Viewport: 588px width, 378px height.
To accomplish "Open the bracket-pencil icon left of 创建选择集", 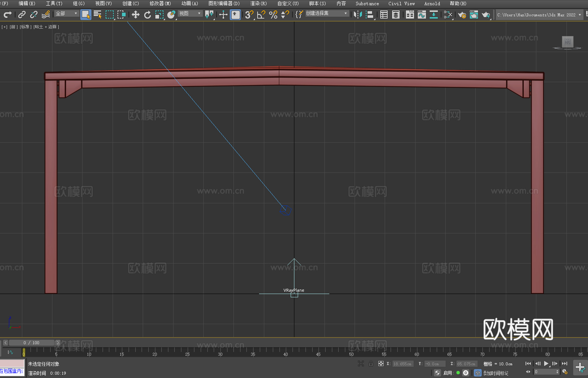I will [x=299, y=14].
